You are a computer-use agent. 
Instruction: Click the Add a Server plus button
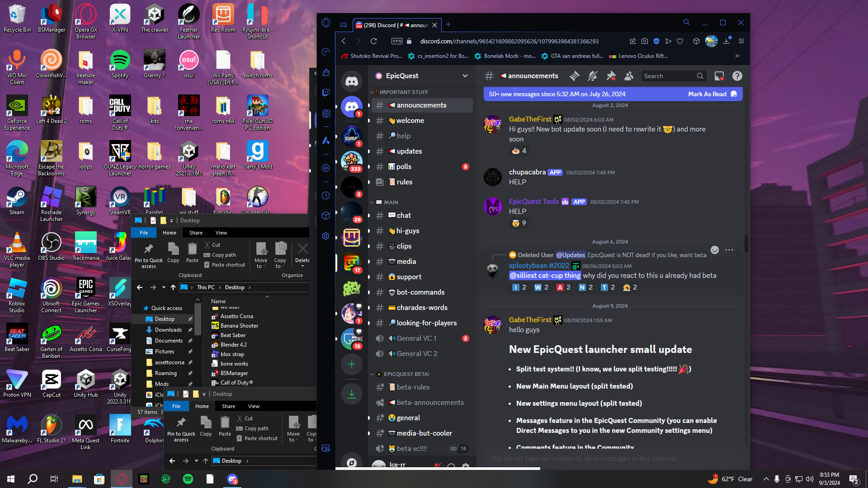[352, 364]
